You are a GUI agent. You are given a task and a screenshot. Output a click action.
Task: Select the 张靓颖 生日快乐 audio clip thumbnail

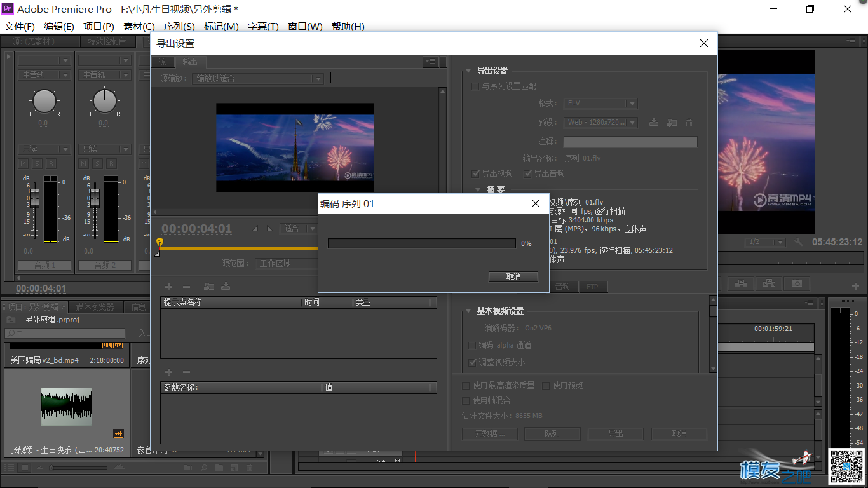tap(67, 407)
